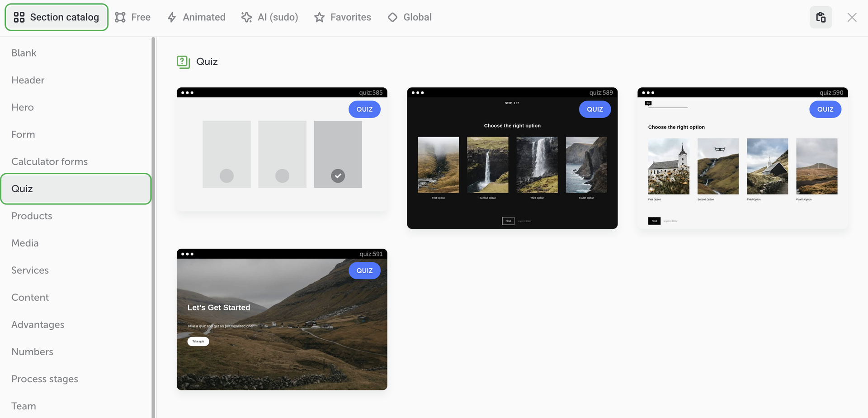Switch to the Animated sections tab
Viewport: 868px width, 418px height.
tap(196, 17)
